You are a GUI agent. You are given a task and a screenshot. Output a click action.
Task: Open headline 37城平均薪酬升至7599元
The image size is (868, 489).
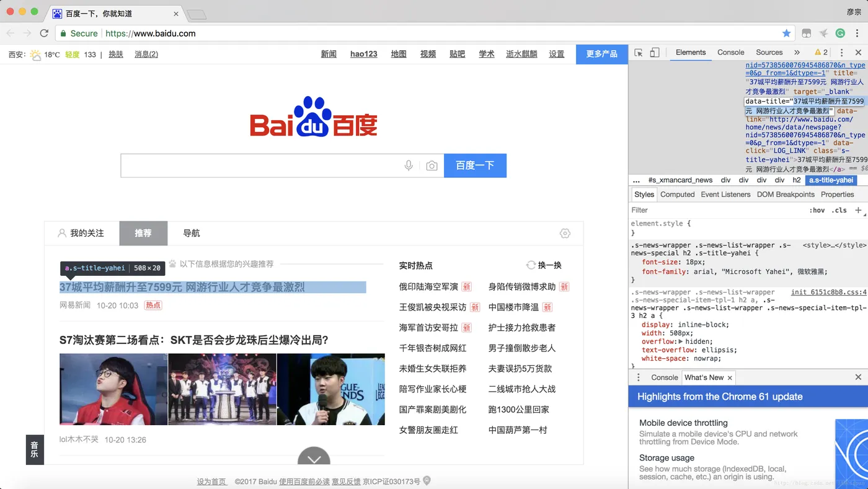(x=182, y=288)
